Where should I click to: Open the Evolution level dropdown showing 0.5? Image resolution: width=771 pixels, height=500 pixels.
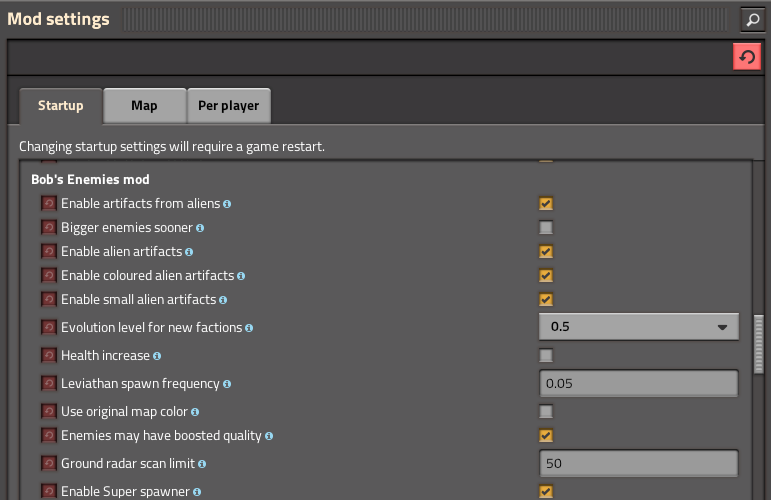coord(638,327)
